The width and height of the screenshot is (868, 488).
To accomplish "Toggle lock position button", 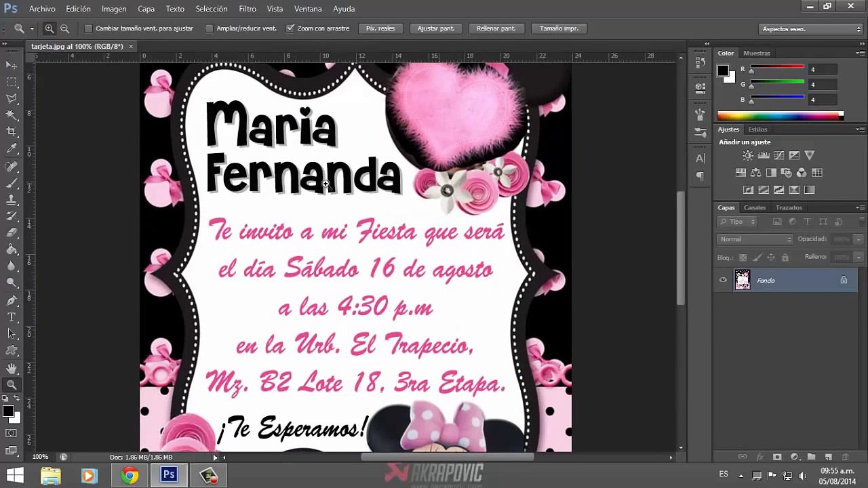I will pos(771,258).
